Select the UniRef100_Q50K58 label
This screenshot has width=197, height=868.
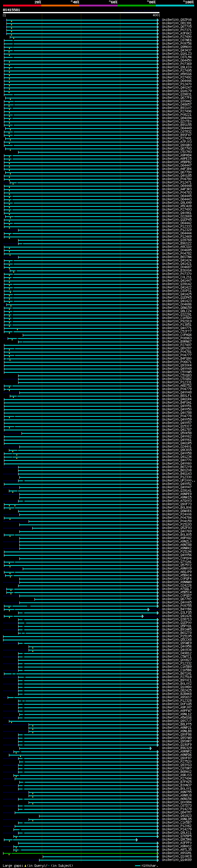177,433
